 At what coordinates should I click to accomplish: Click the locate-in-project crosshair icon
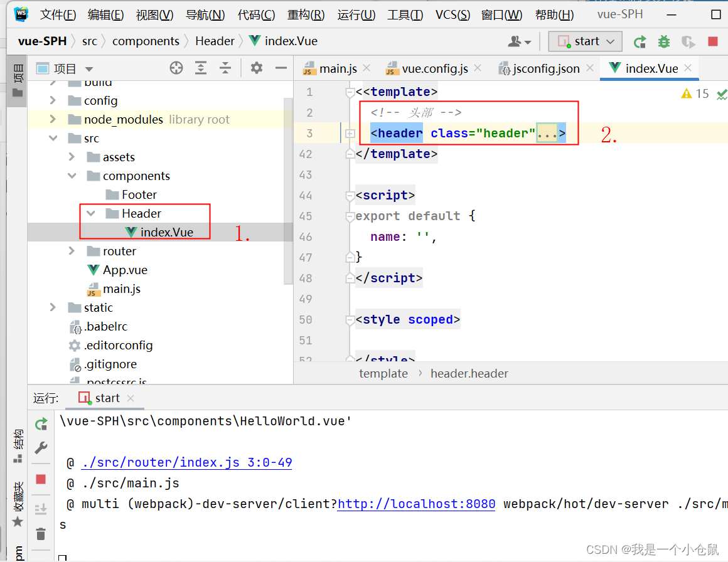(x=176, y=68)
